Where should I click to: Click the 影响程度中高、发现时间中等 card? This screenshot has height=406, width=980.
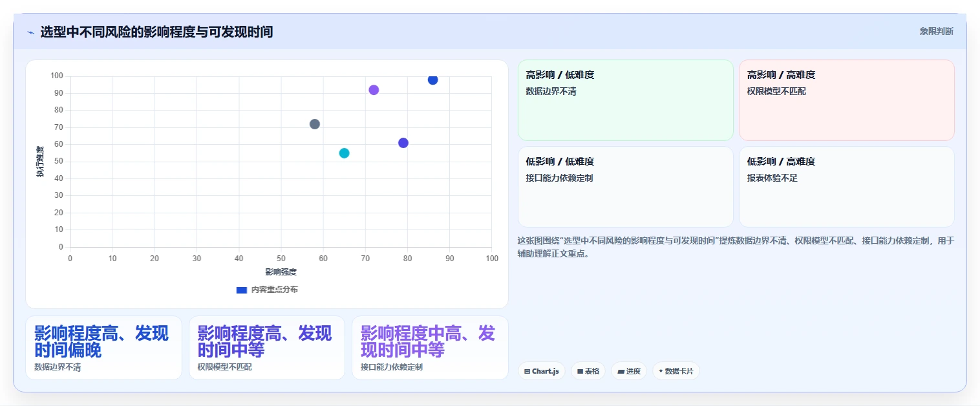point(431,348)
